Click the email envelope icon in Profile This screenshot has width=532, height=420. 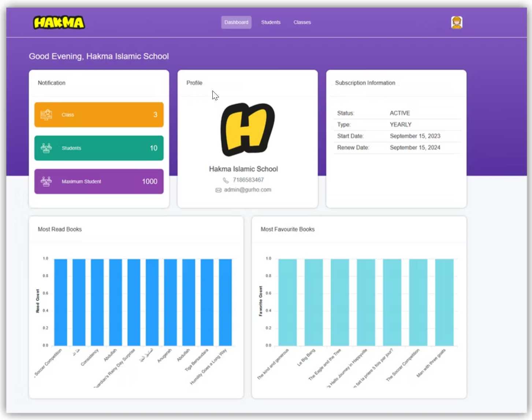219,190
